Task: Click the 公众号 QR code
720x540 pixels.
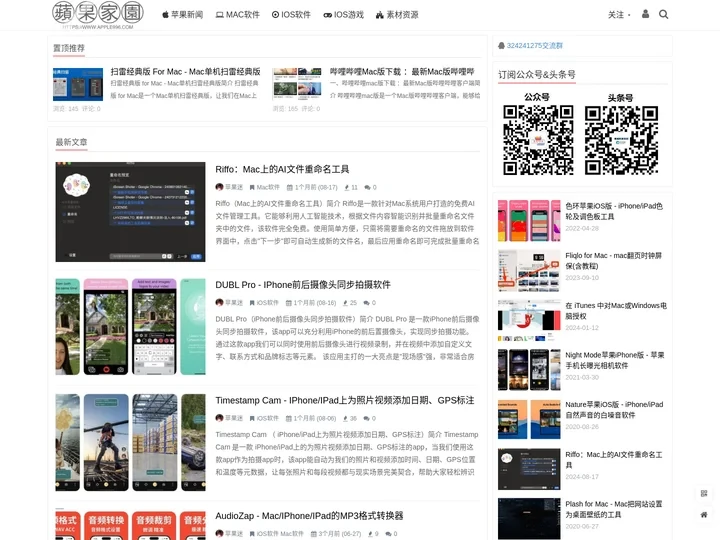Action: tap(538, 140)
